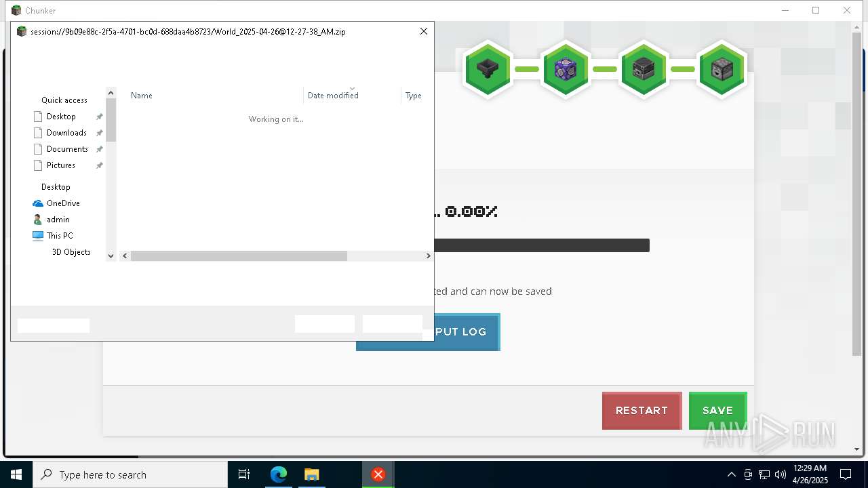Open Pictures in Quick access
This screenshot has height=488, width=868.
pos(61,165)
